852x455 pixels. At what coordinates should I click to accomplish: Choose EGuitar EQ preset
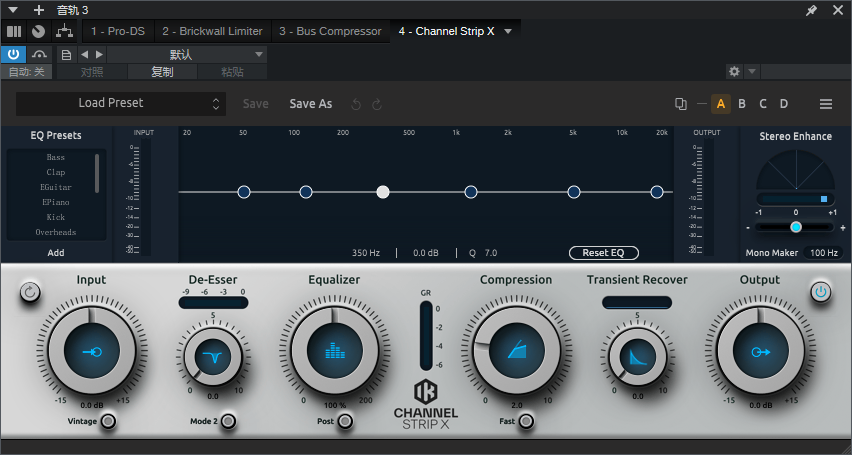55,187
